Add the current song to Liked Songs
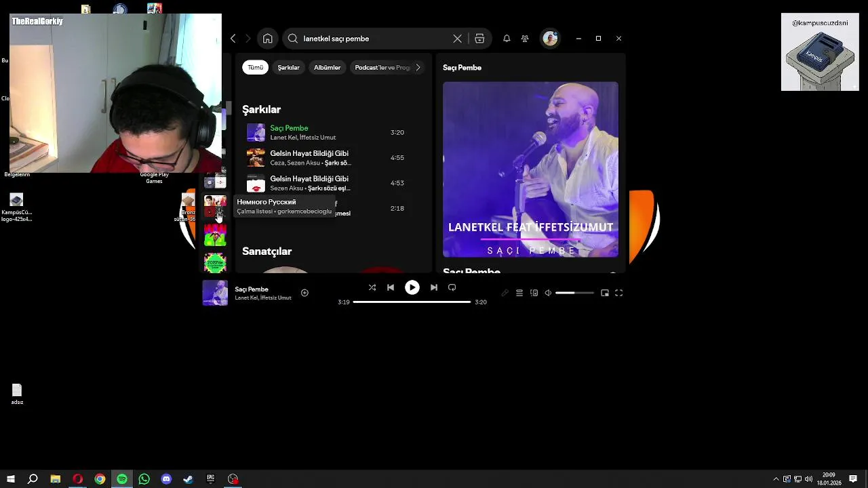Image resolution: width=868 pixels, height=488 pixels. [304, 293]
